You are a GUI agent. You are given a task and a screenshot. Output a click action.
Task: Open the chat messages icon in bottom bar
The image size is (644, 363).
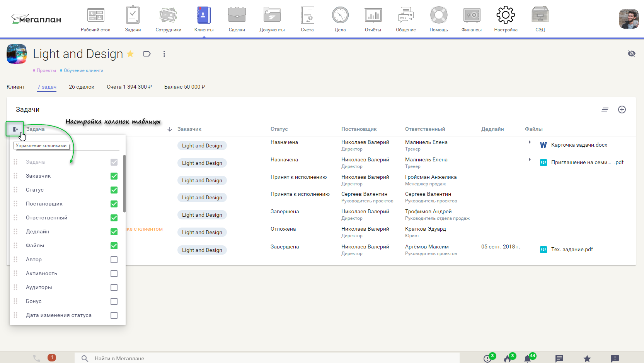[x=559, y=358]
